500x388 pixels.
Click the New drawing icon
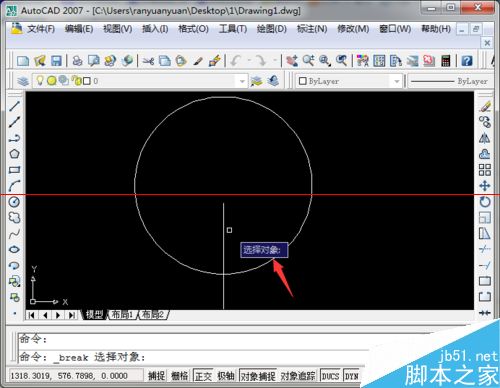coord(23,61)
